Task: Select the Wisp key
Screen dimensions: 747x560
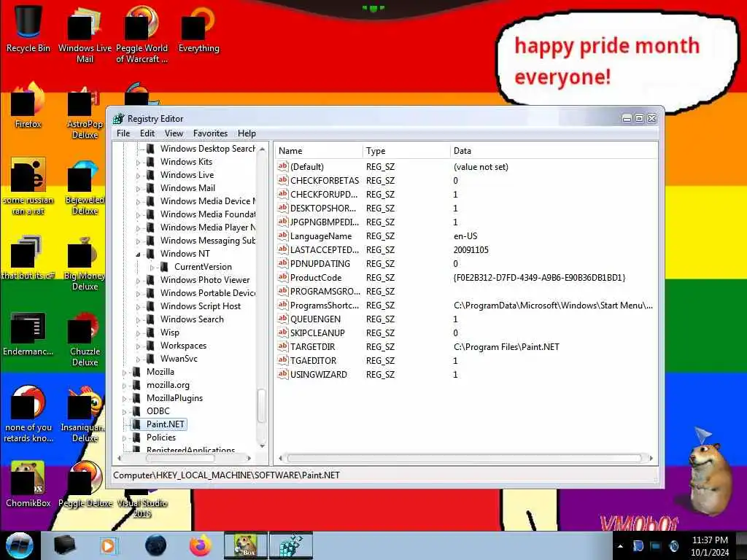Action: pos(169,332)
